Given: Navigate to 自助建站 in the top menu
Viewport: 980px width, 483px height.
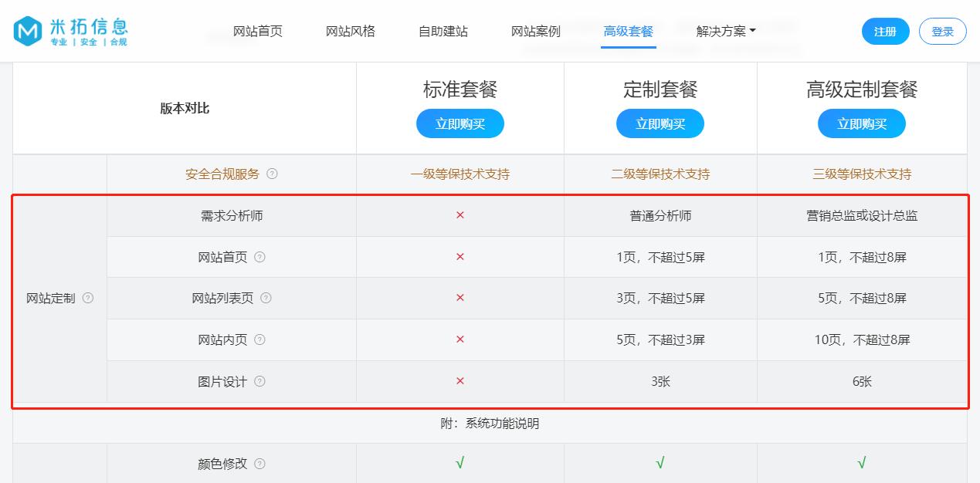Looking at the screenshot, I should [x=443, y=32].
